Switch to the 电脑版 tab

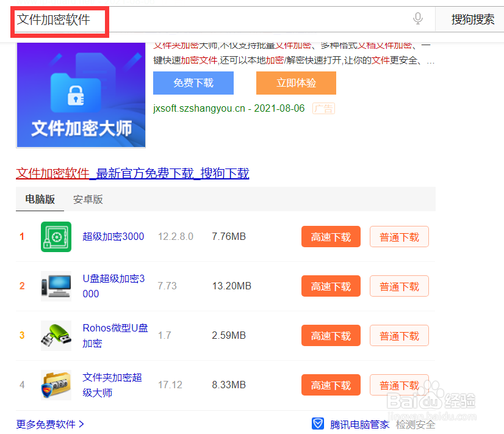(x=40, y=200)
